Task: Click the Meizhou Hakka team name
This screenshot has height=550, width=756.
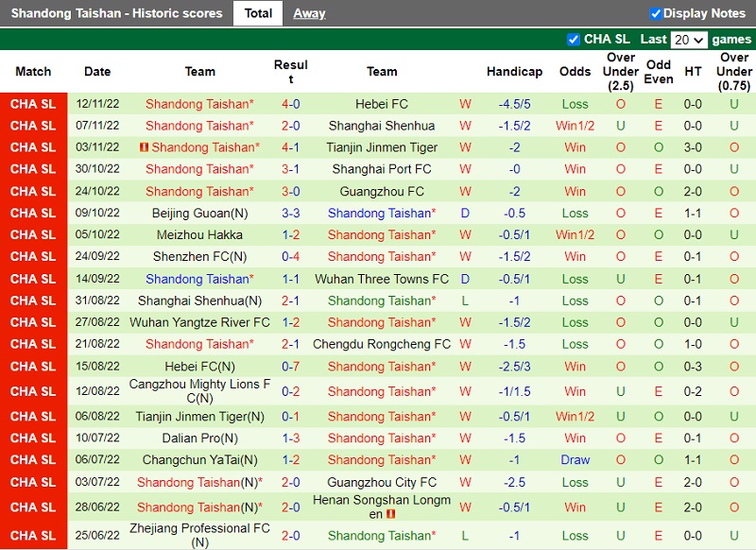Action: 198,234
